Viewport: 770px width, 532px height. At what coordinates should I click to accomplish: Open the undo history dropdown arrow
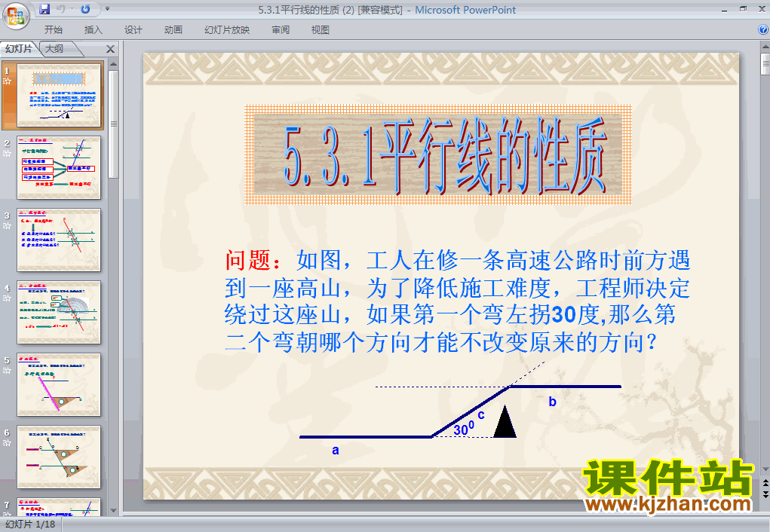(72, 9)
